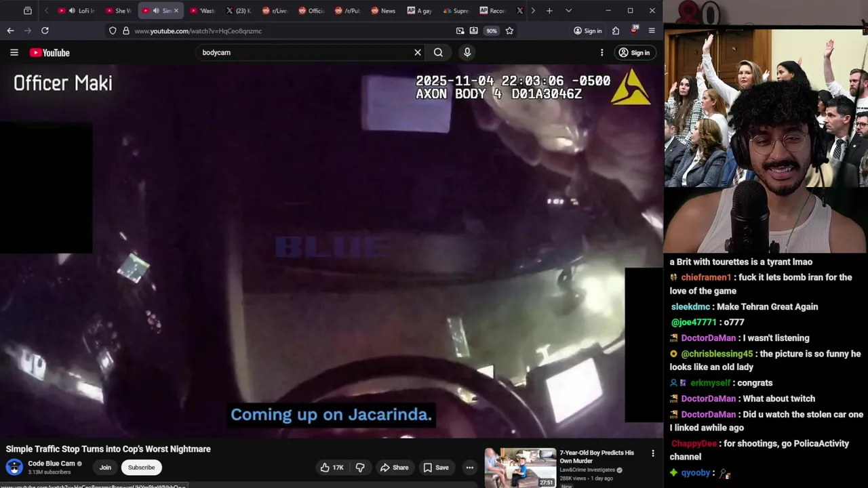The width and height of the screenshot is (868, 488).
Task: Switch to the She W... tab
Action: click(x=119, y=11)
